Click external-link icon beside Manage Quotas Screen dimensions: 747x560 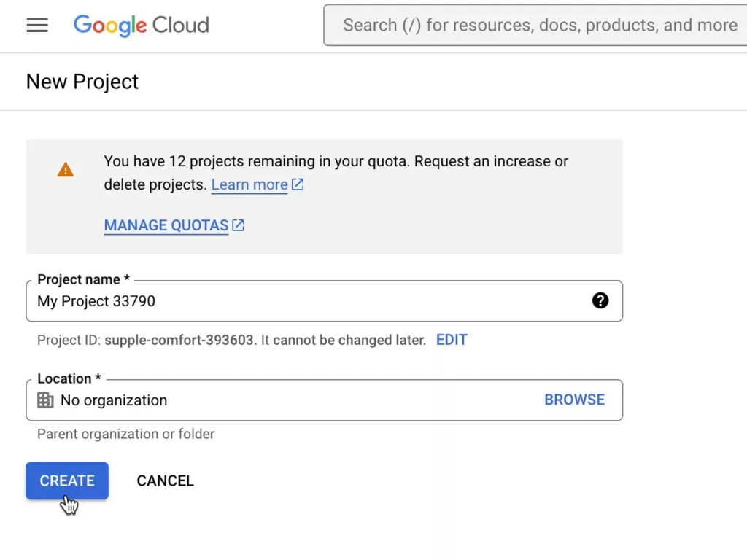(x=239, y=225)
